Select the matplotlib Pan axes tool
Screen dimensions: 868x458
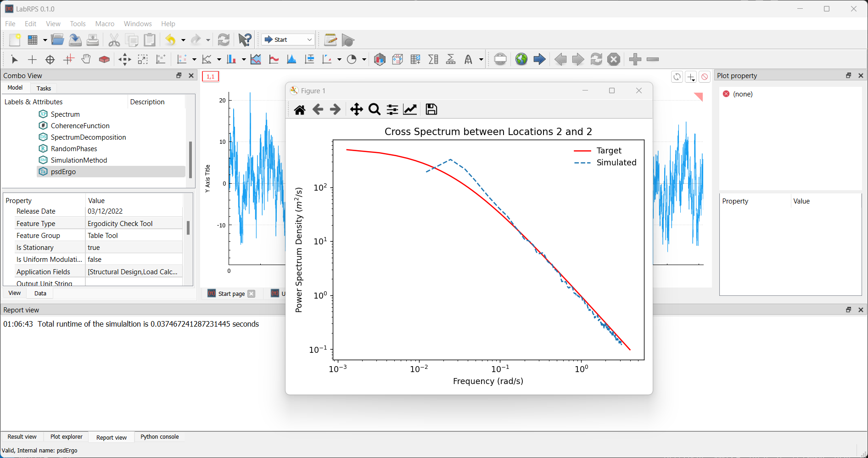356,109
